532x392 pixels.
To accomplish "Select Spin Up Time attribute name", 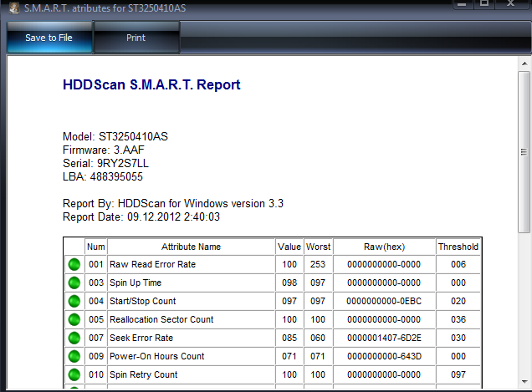I will (136, 283).
